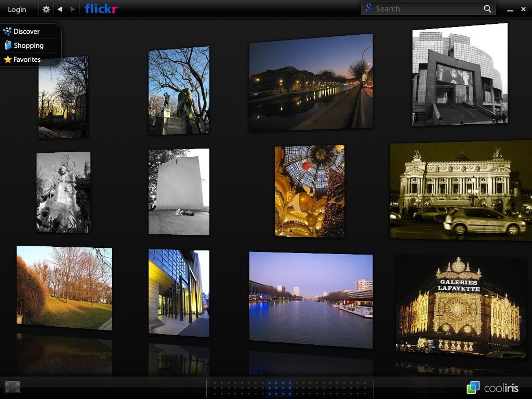Click the back arrow navigation icon
The height and width of the screenshot is (399, 532).
pos(60,9)
